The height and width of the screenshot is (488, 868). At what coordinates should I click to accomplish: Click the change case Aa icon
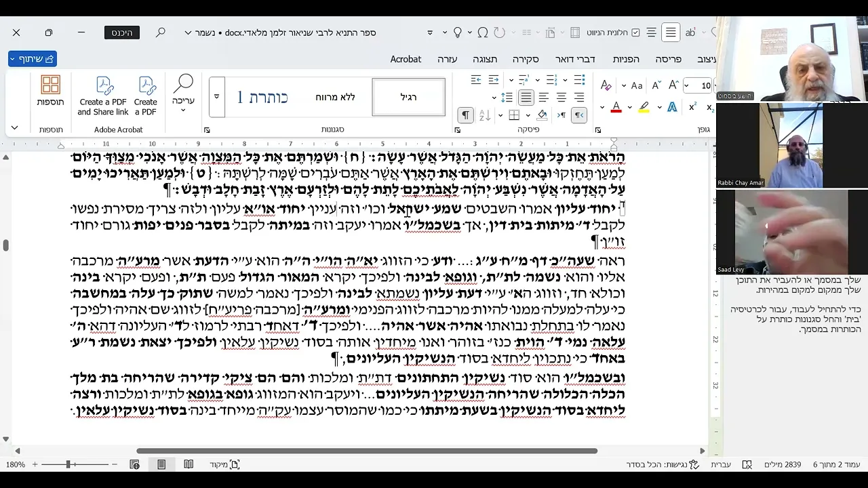pos(637,85)
